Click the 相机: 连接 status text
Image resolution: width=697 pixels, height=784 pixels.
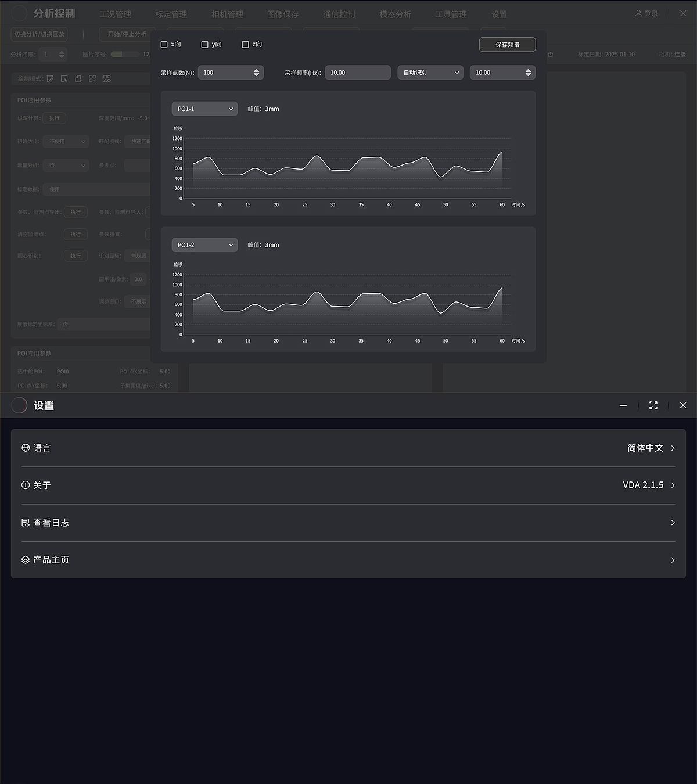(672, 55)
